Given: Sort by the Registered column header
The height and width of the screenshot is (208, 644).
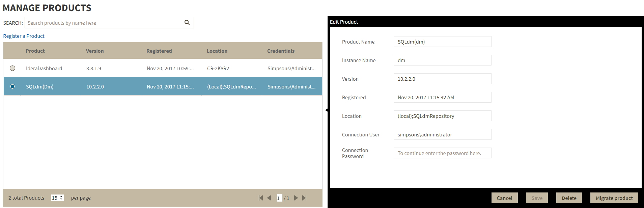Looking at the screenshot, I should (159, 51).
